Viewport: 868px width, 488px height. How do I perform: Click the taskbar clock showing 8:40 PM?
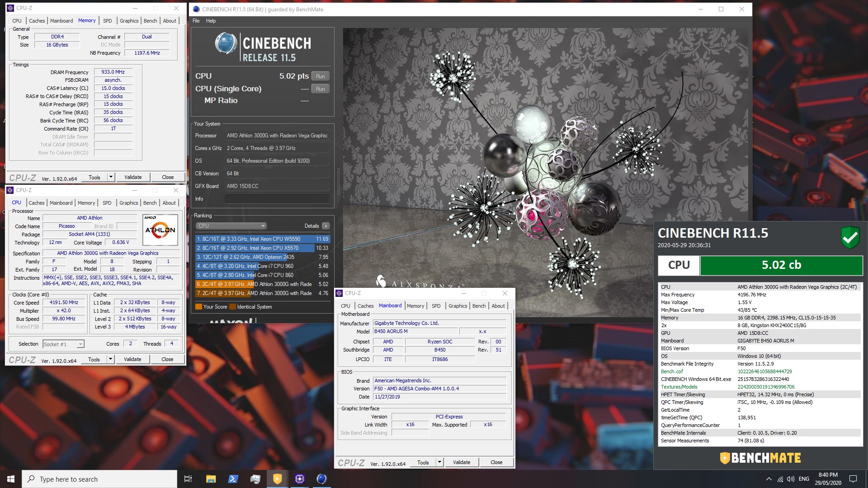coord(828,479)
